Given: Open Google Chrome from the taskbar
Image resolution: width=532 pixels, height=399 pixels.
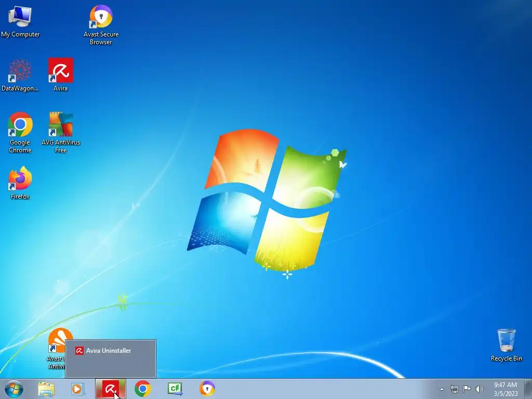Looking at the screenshot, I should tap(142, 389).
